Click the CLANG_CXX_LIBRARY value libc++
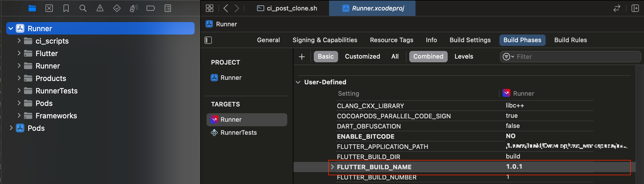Screen dimensions: 644x184 [515, 106]
